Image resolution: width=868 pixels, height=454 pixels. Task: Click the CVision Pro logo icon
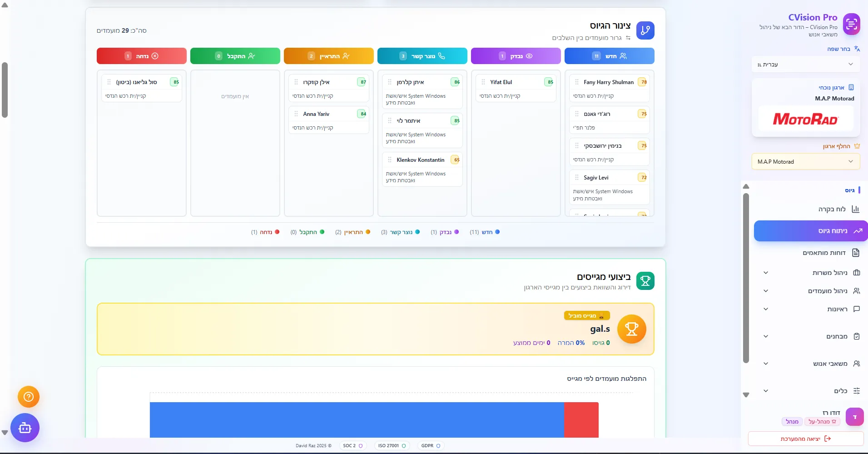click(851, 24)
